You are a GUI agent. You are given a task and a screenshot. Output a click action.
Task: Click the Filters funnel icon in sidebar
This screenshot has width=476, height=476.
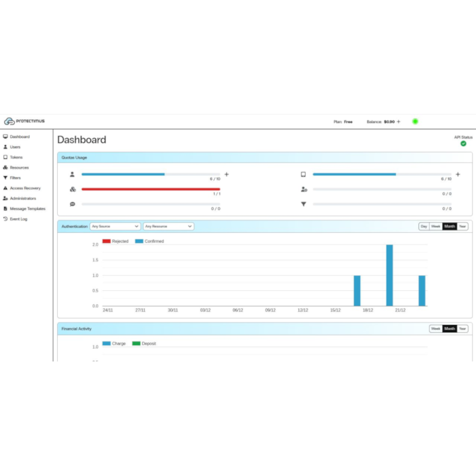point(5,178)
